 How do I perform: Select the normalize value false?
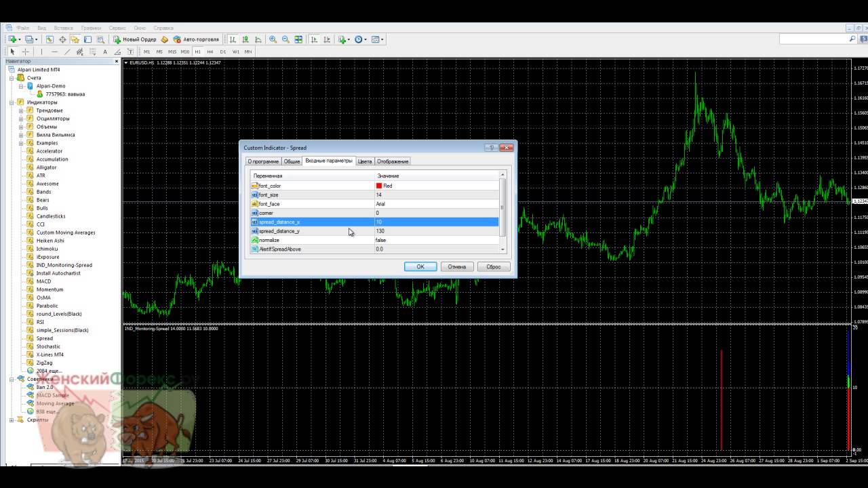[x=381, y=240]
